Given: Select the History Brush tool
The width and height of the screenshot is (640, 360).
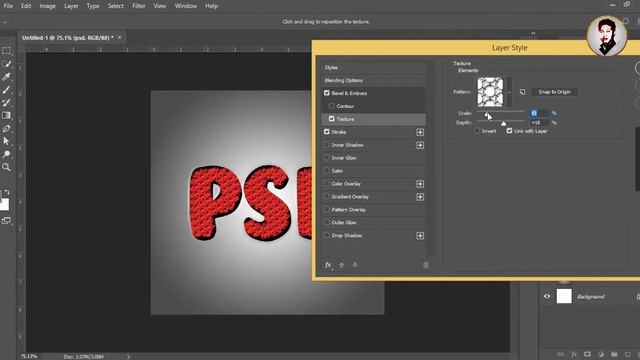Looking at the screenshot, I should (6, 102).
